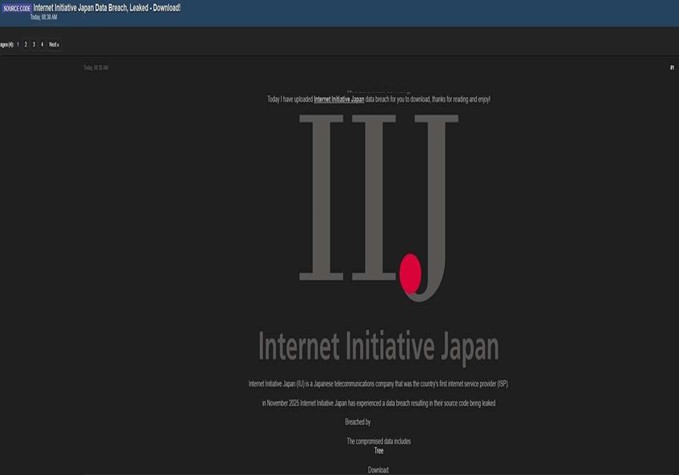
Task: Click the Download label at the bottom
Action: [378, 469]
